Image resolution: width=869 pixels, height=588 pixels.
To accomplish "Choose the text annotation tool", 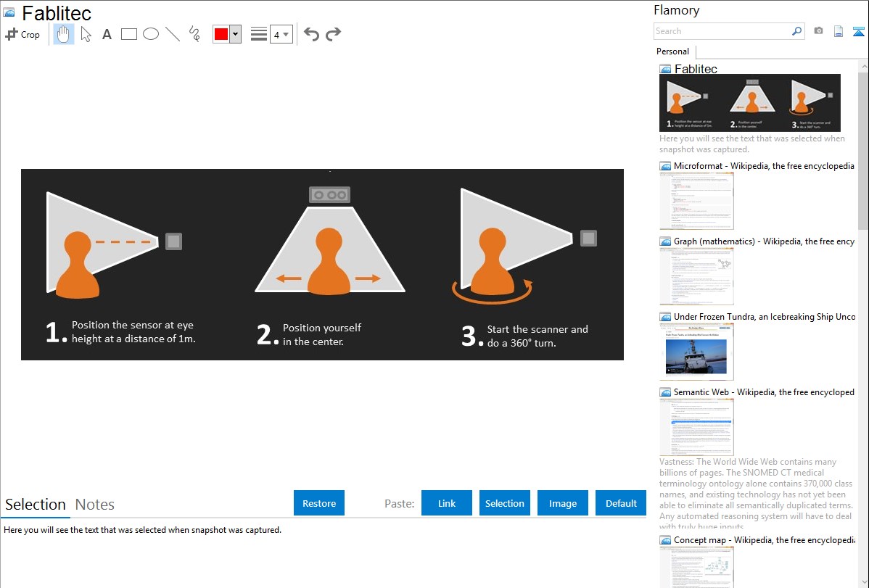I will [107, 34].
